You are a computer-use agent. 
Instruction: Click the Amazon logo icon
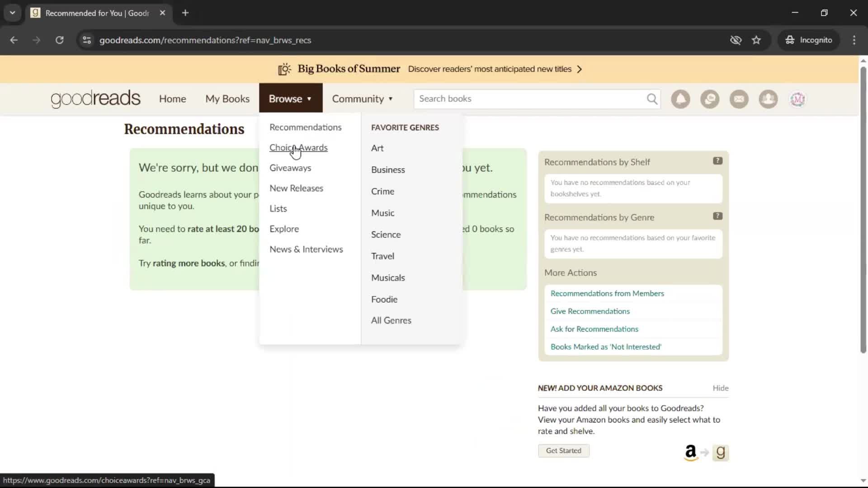(x=691, y=452)
